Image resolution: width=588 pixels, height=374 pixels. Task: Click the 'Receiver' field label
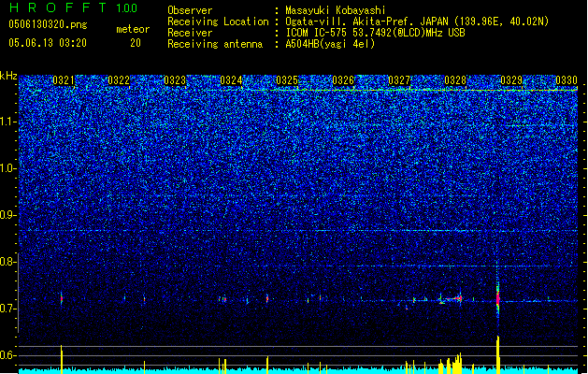pos(190,33)
